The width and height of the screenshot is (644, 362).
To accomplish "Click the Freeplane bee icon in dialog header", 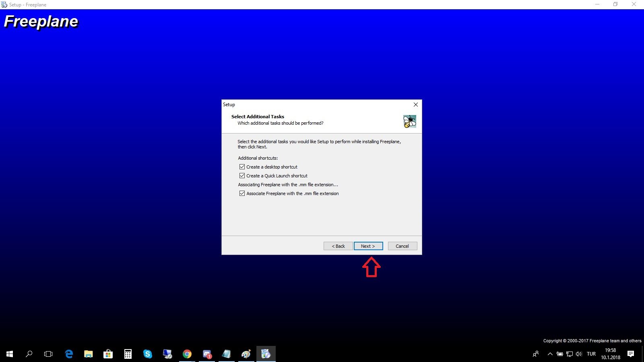I will click(410, 121).
